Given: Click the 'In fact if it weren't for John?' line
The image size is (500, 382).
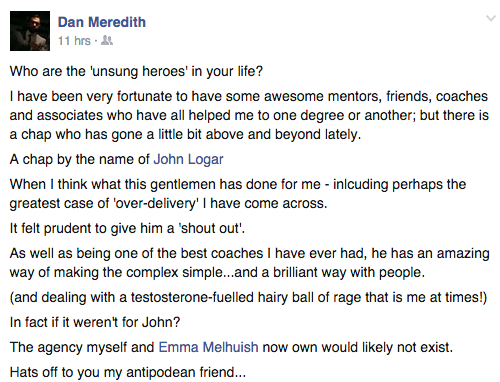Looking at the screenshot, I should (x=95, y=322).
